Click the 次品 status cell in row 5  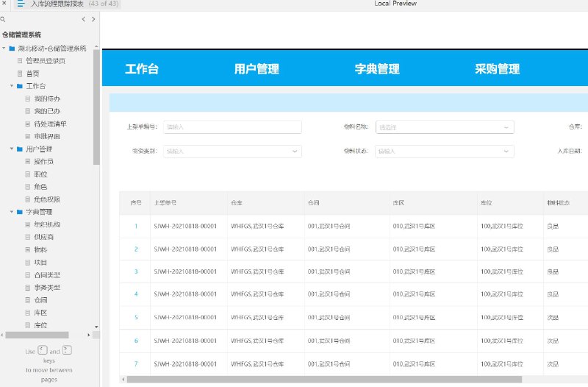click(x=553, y=317)
